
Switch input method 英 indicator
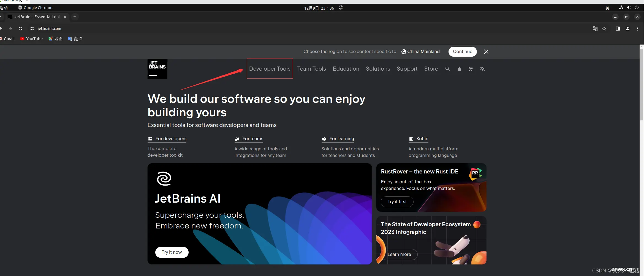[x=607, y=8]
